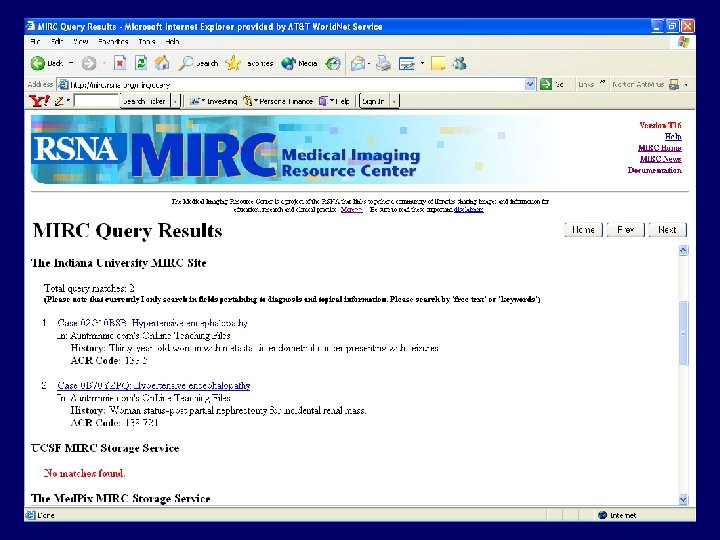Click the Yahoo toolbar search box
720x540 pixels.
96,101
